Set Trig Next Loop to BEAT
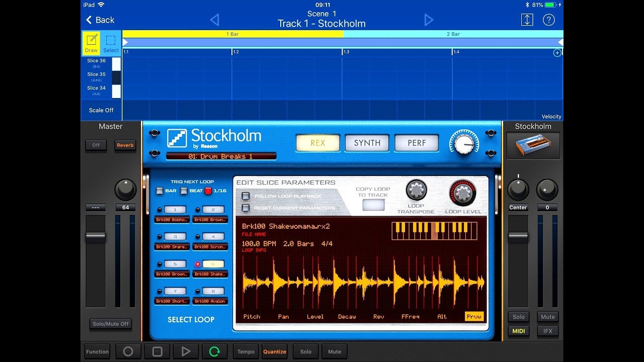 184,191
